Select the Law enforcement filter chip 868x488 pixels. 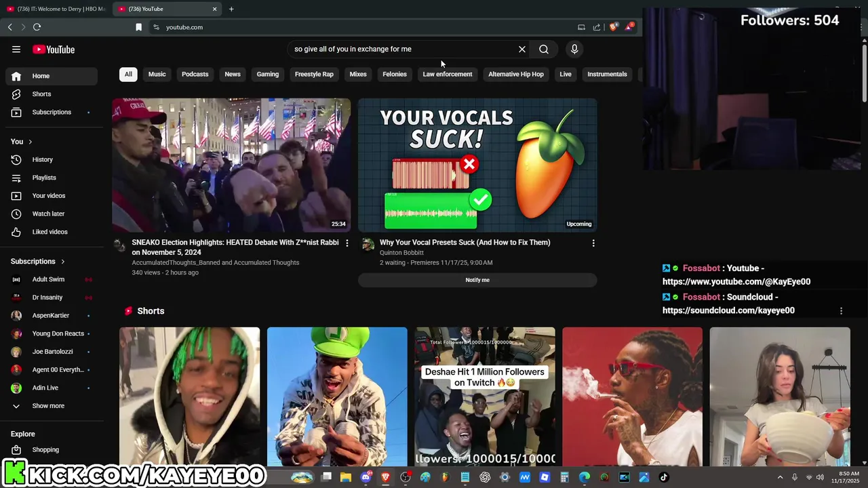point(448,74)
